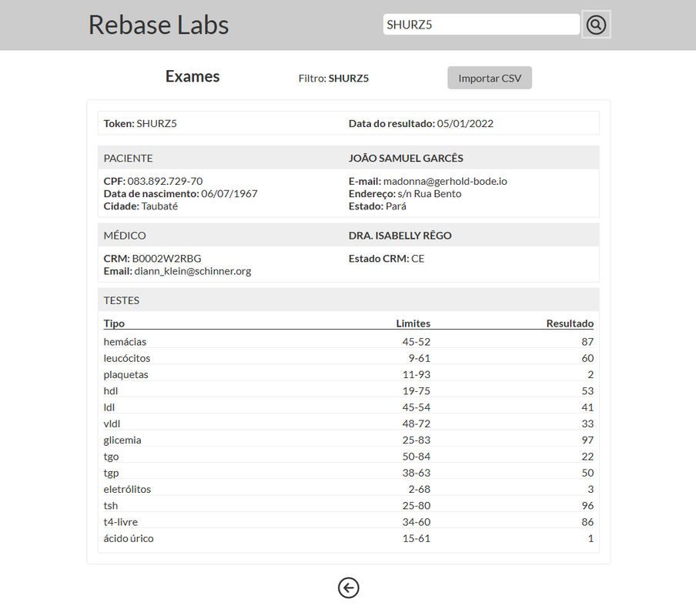696x616 pixels.
Task: Focus the SHURZ5 search input field
Action: (x=482, y=25)
